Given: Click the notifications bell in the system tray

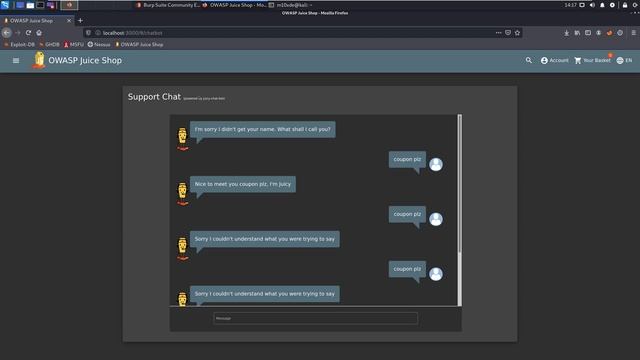Looking at the screenshot, I should point(602,5).
